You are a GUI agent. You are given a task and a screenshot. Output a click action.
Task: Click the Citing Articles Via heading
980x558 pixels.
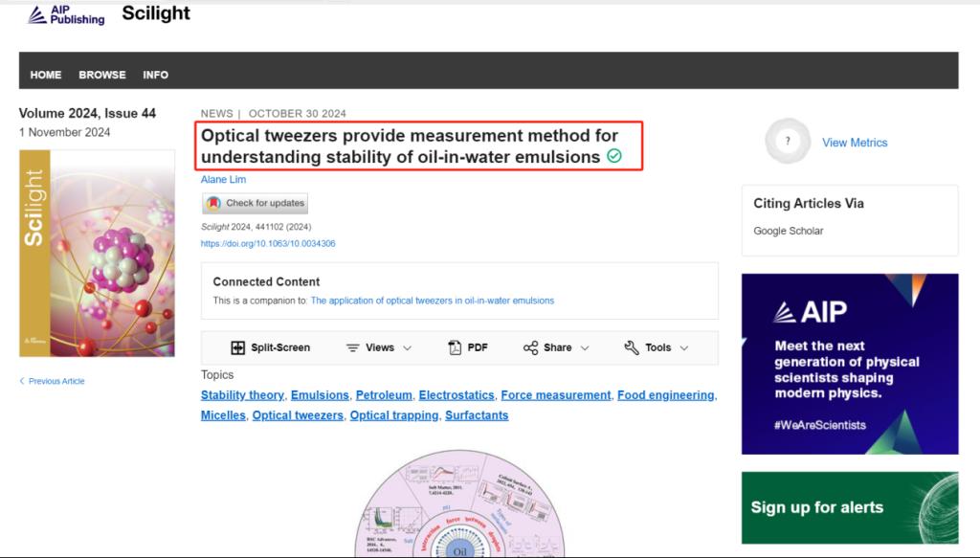click(808, 204)
